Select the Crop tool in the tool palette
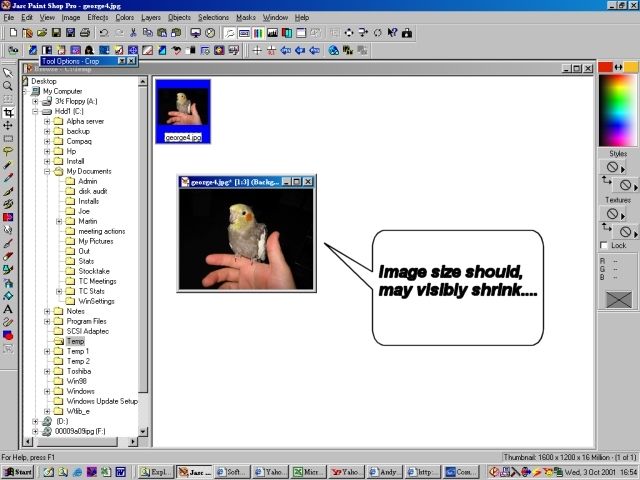 point(8,113)
